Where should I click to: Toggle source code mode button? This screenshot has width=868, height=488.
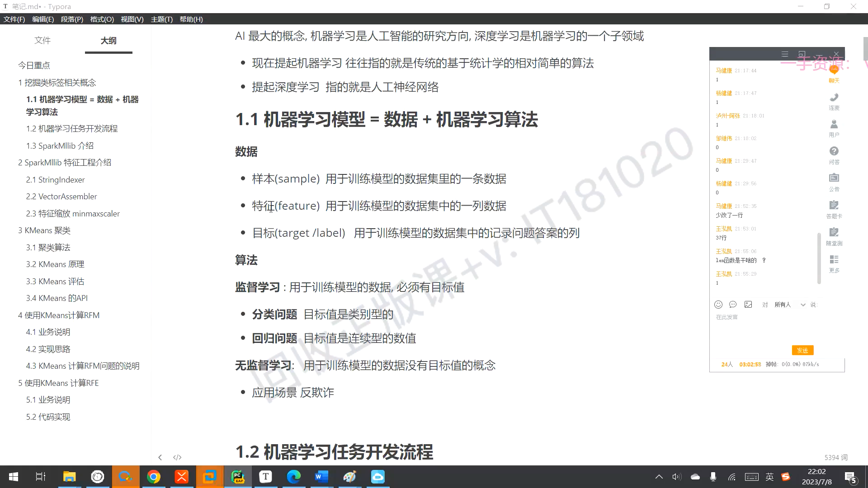[x=177, y=457]
